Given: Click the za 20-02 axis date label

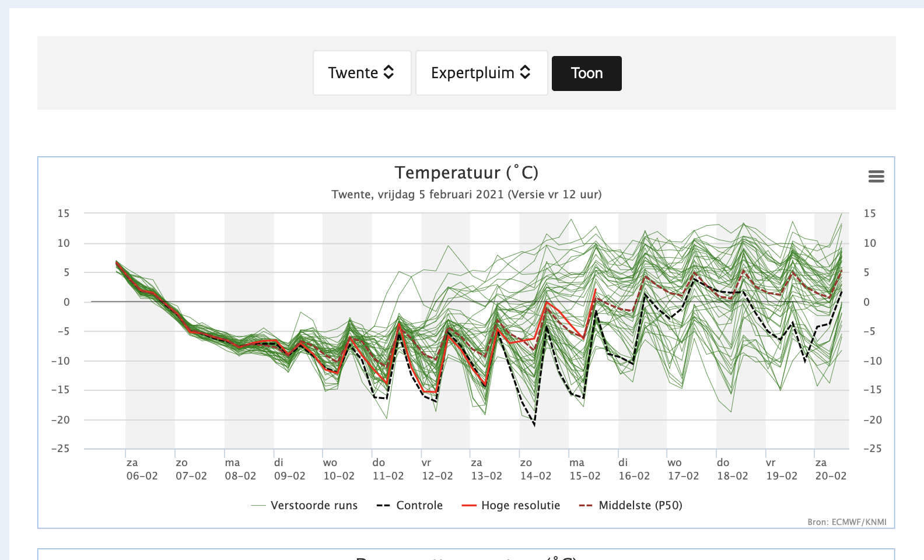Looking at the screenshot, I should click(831, 469).
